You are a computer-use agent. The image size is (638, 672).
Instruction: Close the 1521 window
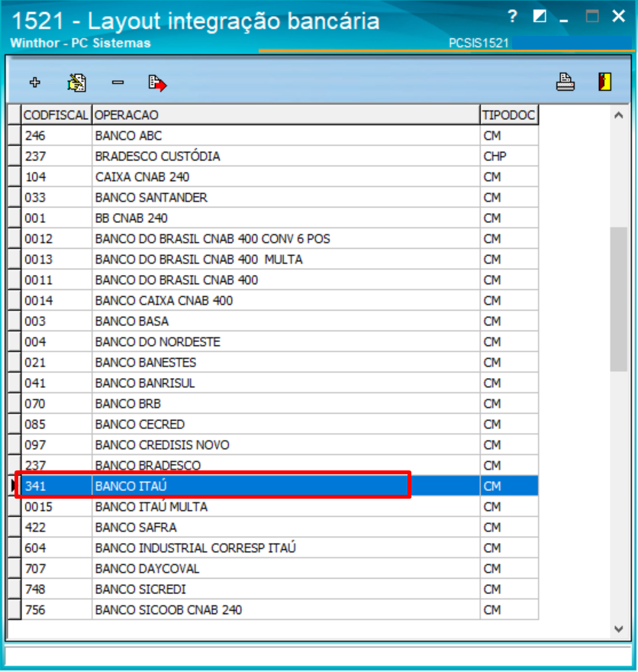pyautogui.click(x=619, y=16)
